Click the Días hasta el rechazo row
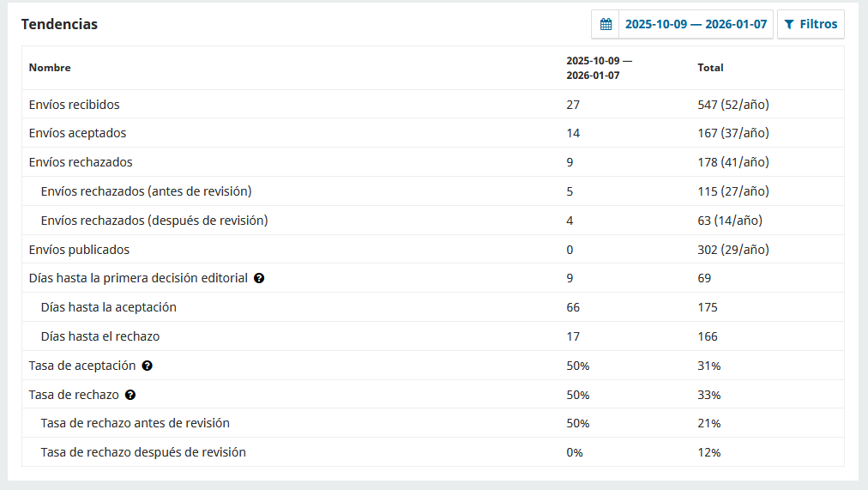The height and width of the screenshot is (490, 868). (x=99, y=336)
